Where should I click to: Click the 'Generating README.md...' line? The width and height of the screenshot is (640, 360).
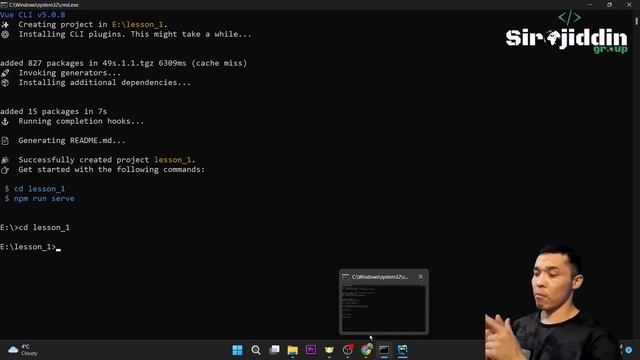tap(72, 140)
